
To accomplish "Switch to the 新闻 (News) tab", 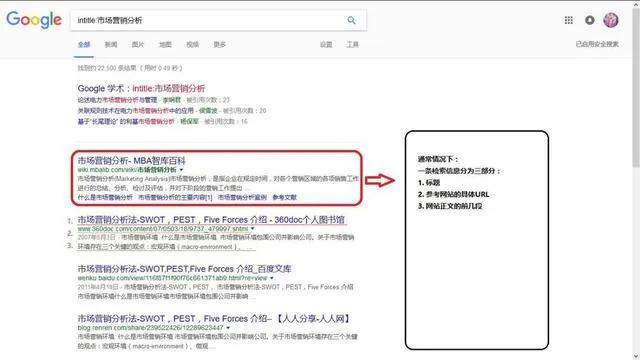I will 111,44.
